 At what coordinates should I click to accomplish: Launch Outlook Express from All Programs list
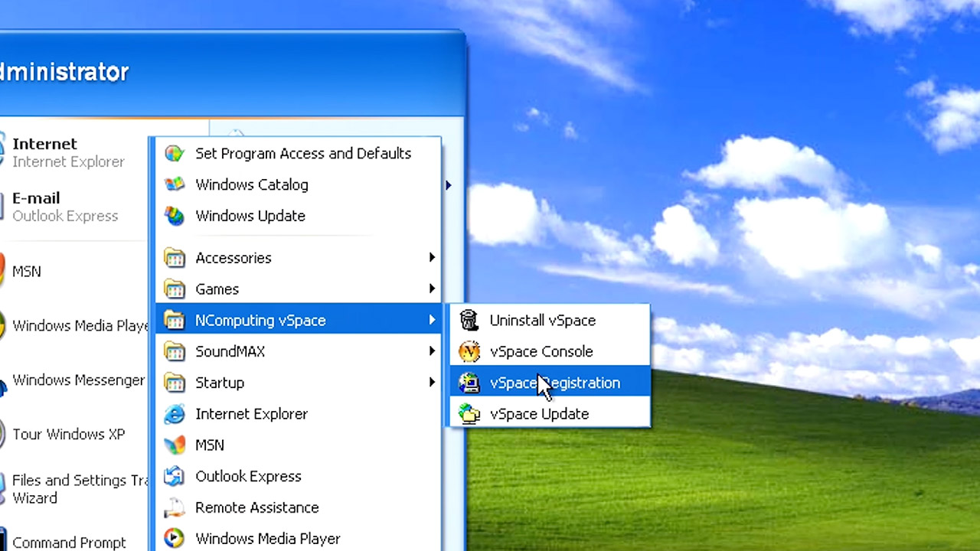tap(299, 477)
